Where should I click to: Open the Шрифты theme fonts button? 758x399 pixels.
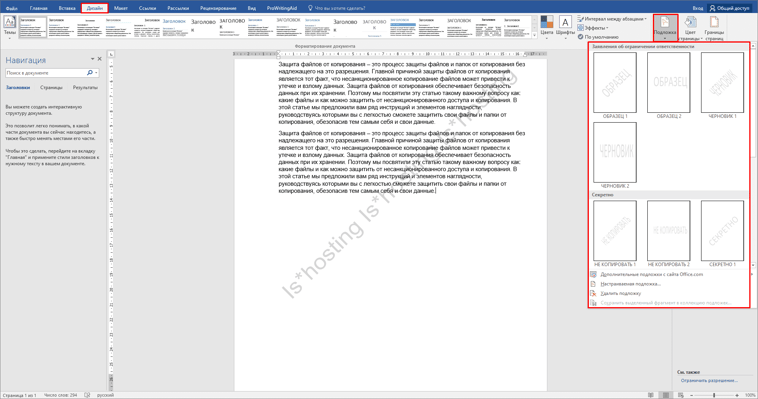(565, 27)
